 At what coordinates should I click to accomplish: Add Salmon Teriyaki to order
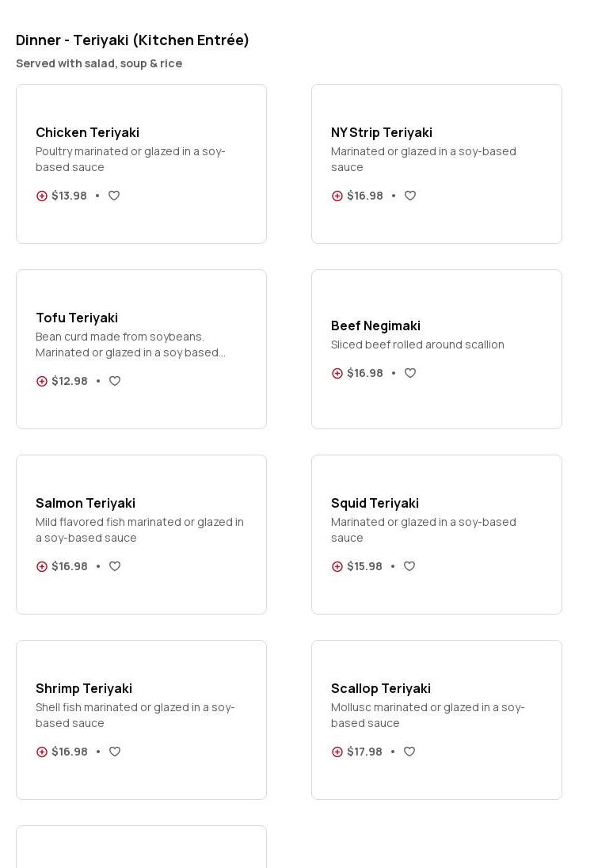pos(42,566)
